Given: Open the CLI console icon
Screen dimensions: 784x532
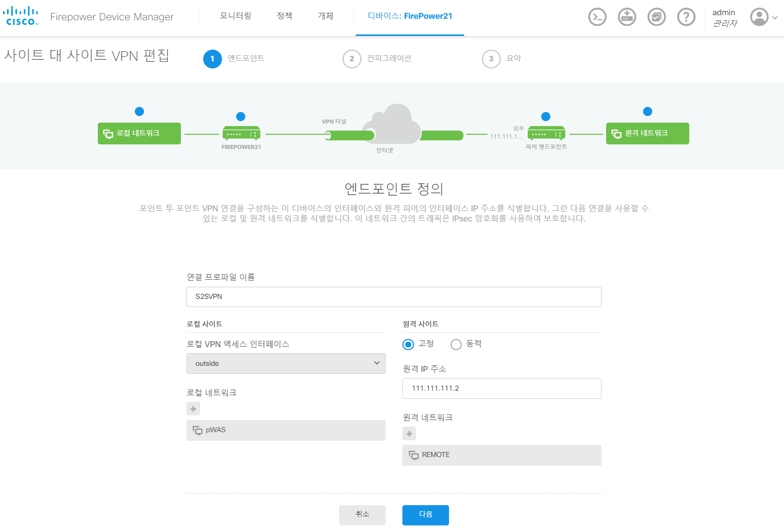Looking at the screenshot, I should click(x=597, y=17).
